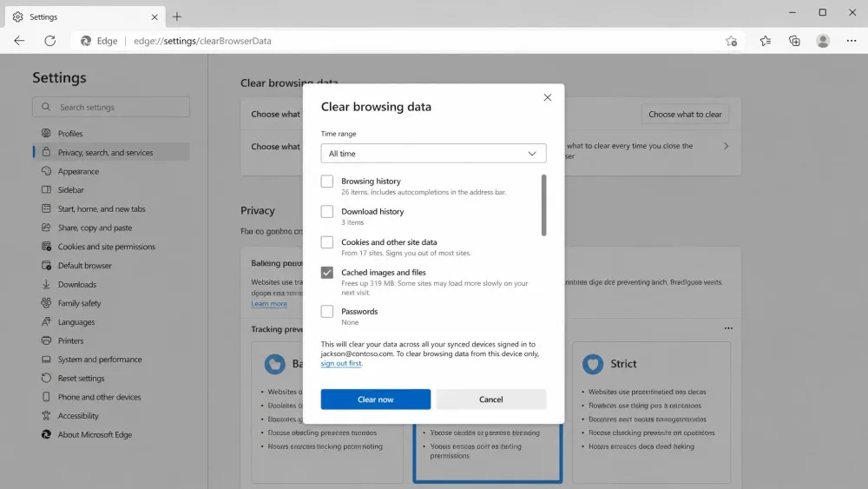Click the Phone and other devices icon

tap(46, 397)
